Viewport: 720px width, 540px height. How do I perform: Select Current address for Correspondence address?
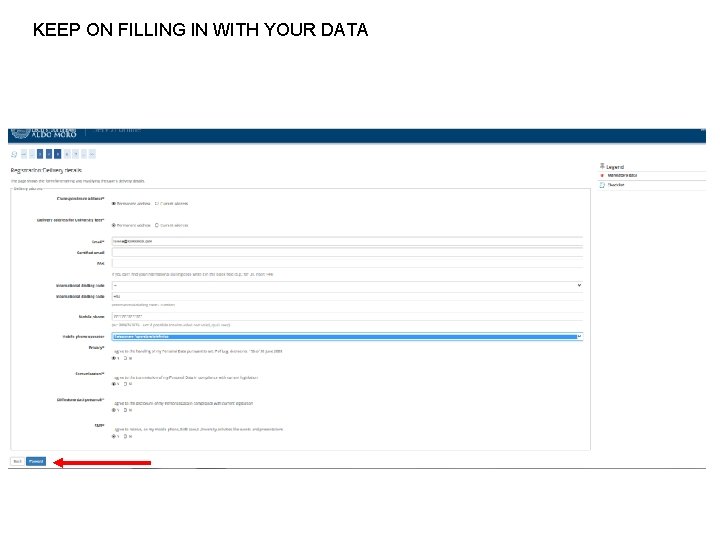(157, 203)
